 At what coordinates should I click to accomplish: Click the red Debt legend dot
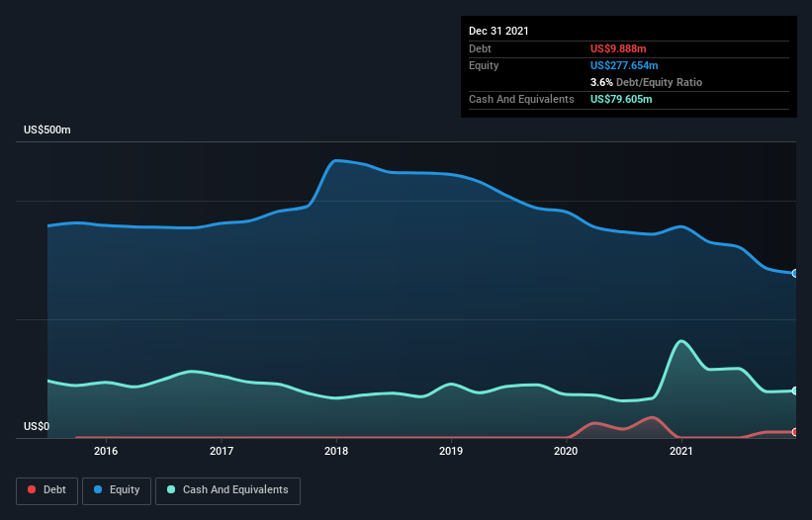tap(33, 490)
